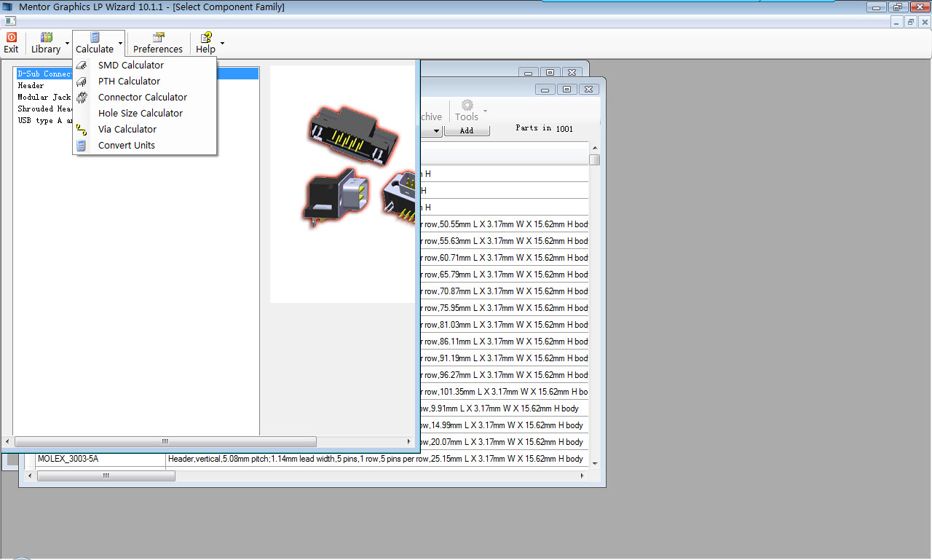
Task: Click the MDI document icon under title bar
Action: 9,20
